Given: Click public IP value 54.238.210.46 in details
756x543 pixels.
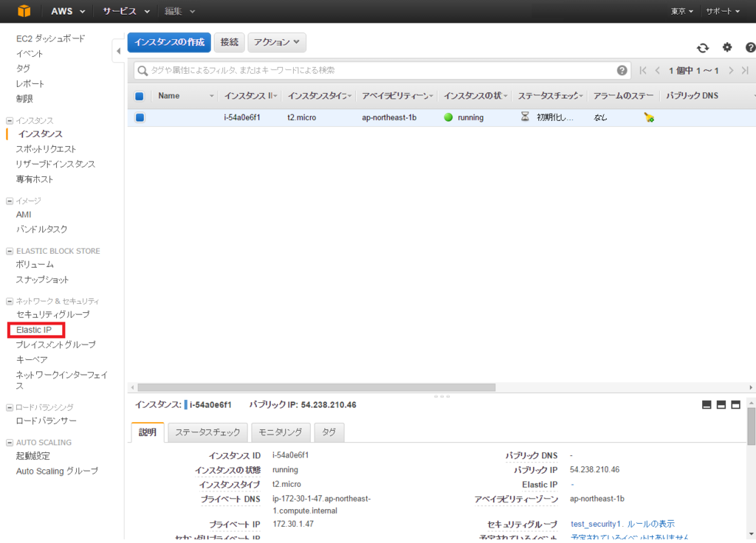Looking at the screenshot, I should 594,470.
